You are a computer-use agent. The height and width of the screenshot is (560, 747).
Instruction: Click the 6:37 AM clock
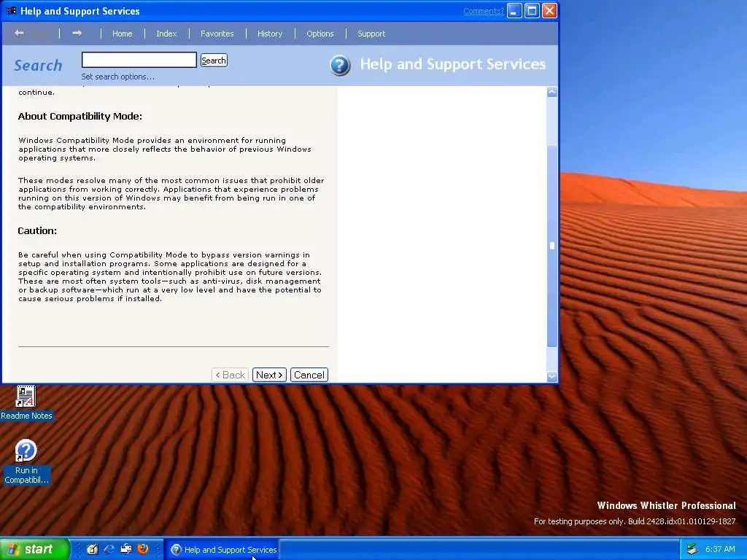pos(720,550)
